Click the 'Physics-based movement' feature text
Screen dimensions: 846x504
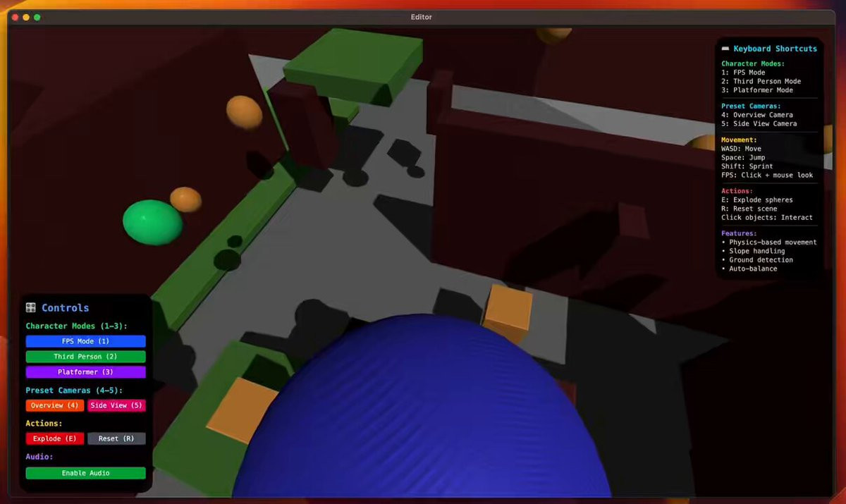773,242
